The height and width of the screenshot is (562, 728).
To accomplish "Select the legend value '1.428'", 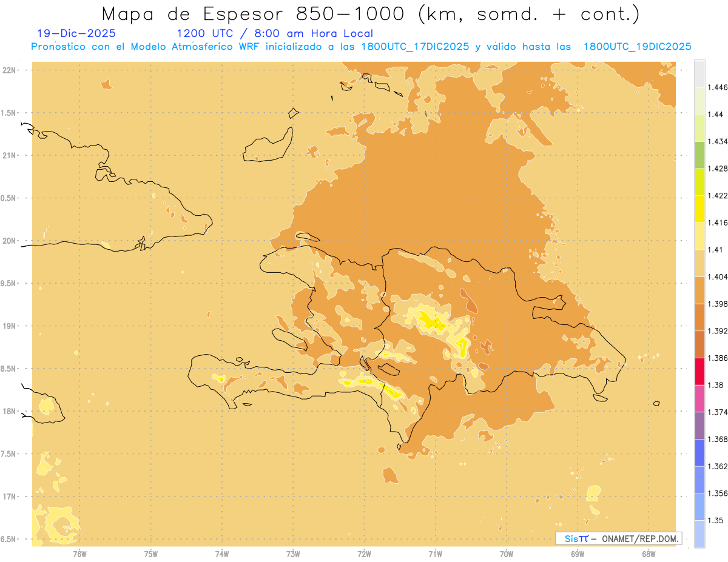I will tap(718, 169).
